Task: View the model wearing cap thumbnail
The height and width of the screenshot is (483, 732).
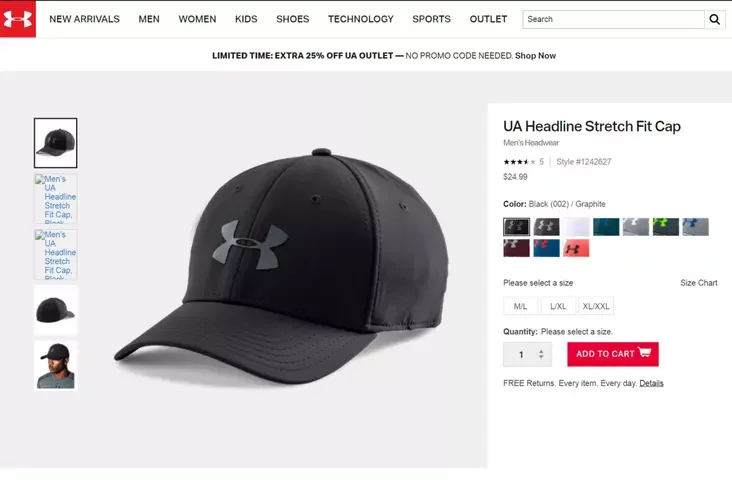Action: point(55,365)
